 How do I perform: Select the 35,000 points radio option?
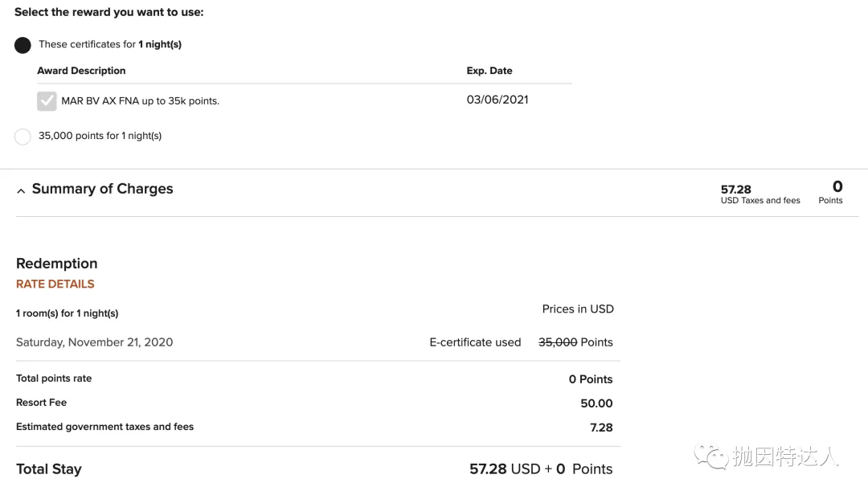[x=23, y=137]
